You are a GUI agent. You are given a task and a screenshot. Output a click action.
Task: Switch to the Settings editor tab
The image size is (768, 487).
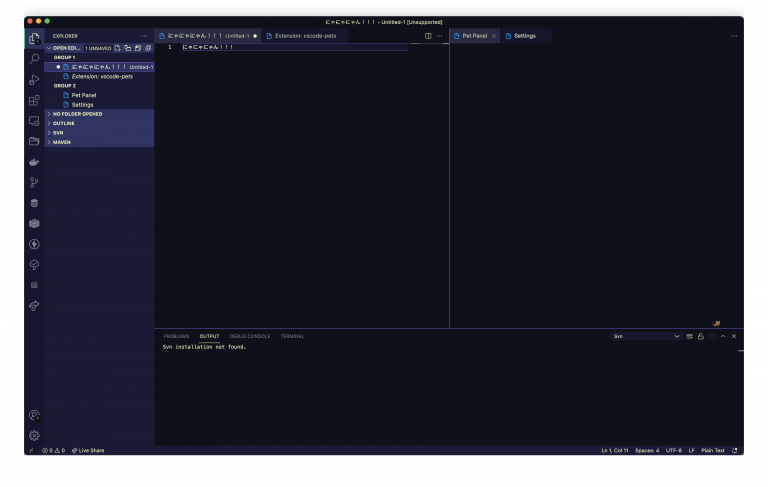point(524,36)
